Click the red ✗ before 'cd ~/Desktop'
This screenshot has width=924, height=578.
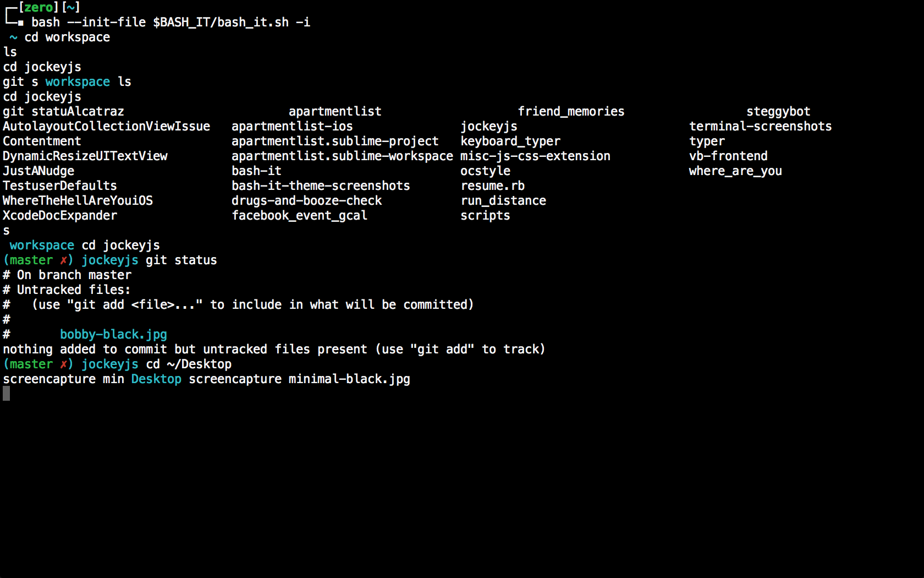point(63,364)
